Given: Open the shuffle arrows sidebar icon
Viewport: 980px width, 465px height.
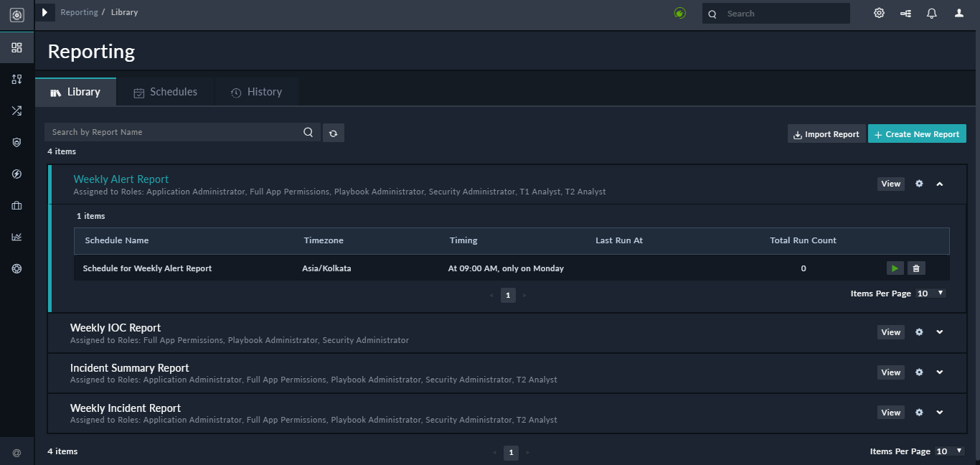Looking at the screenshot, I should pyautogui.click(x=17, y=111).
